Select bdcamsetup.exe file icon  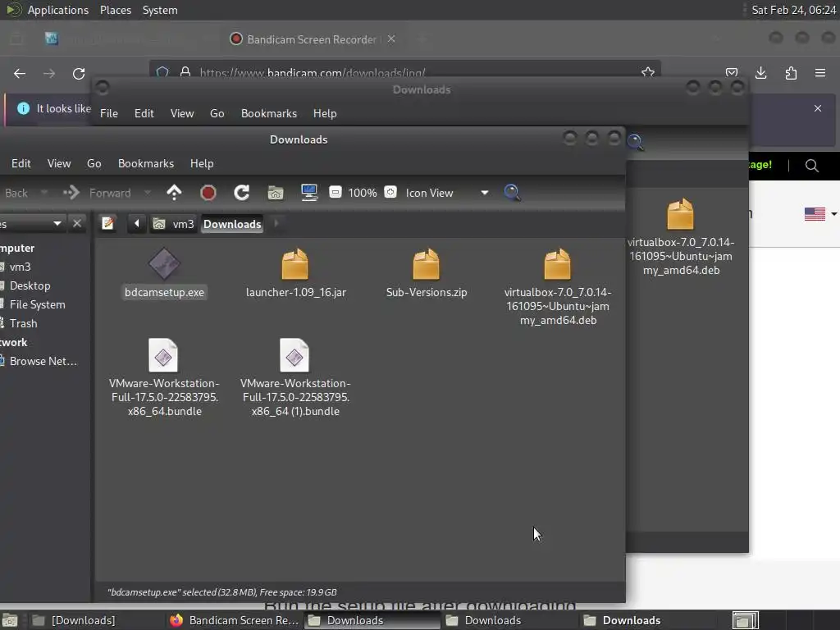[x=164, y=263]
